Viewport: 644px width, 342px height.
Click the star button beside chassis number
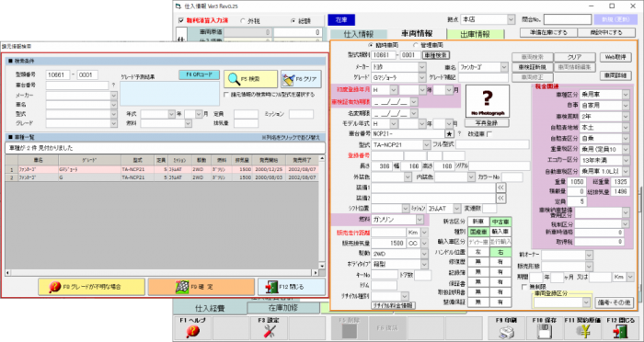[x=450, y=133]
